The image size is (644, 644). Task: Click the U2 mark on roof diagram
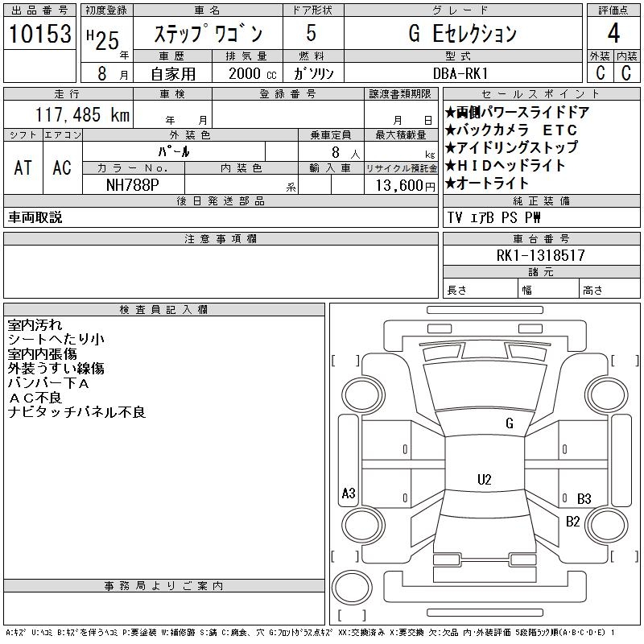(x=485, y=479)
